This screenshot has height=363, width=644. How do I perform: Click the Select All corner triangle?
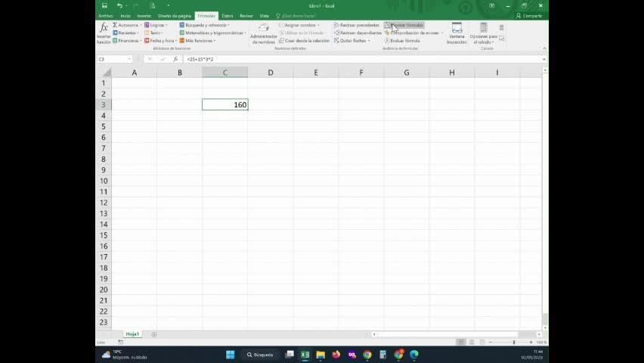pos(107,73)
